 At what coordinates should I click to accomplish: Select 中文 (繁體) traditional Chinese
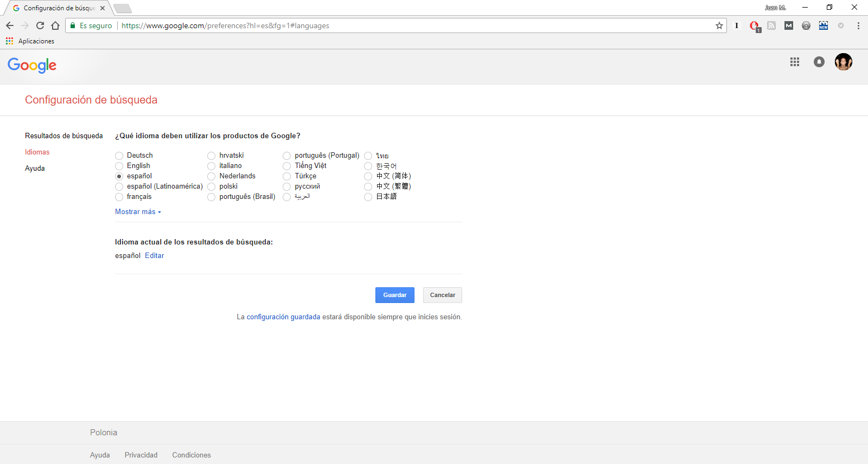[368, 187]
